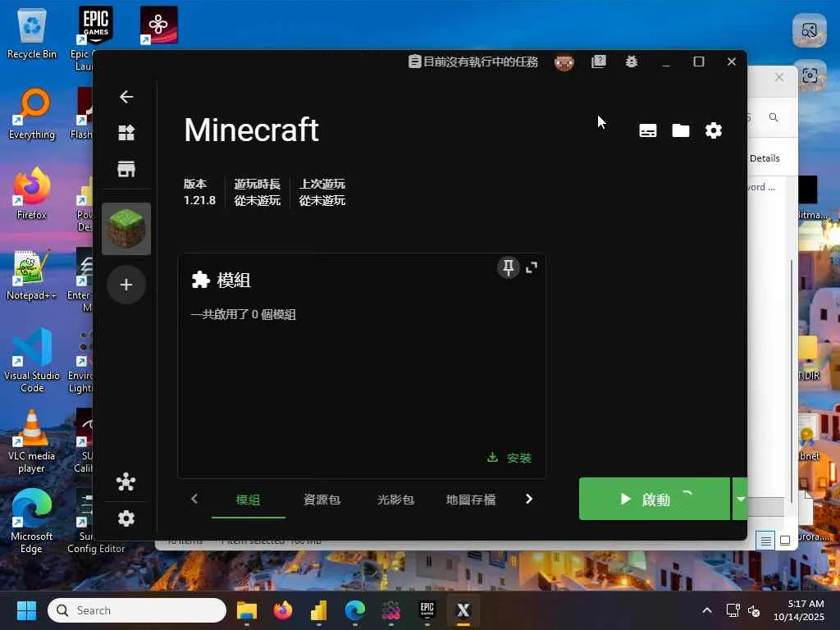Image resolution: width=840 pixels, height=630 pixels.
Task: Show previous tabs with left chevron
Action: pyautogui.click(x=194, y=500)
